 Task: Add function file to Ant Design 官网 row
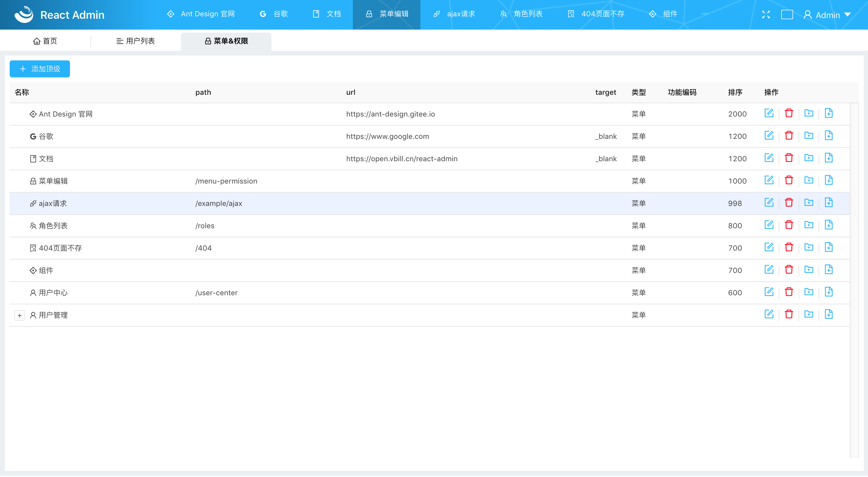tap(828, 113)
